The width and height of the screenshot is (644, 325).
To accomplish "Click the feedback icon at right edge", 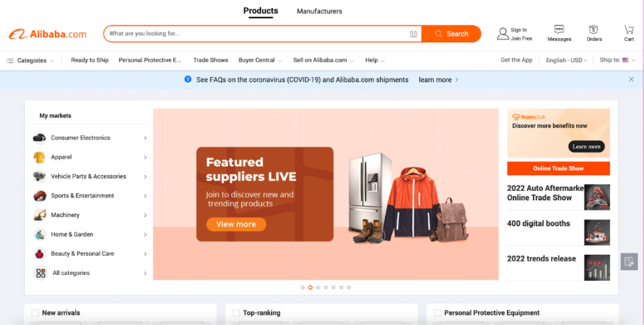I will (629, 261).
